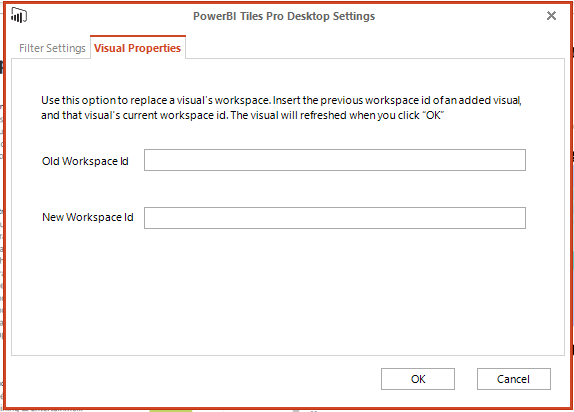Close the Desktop Settings dialog
The image size is (574, 412).
(551, 16)
